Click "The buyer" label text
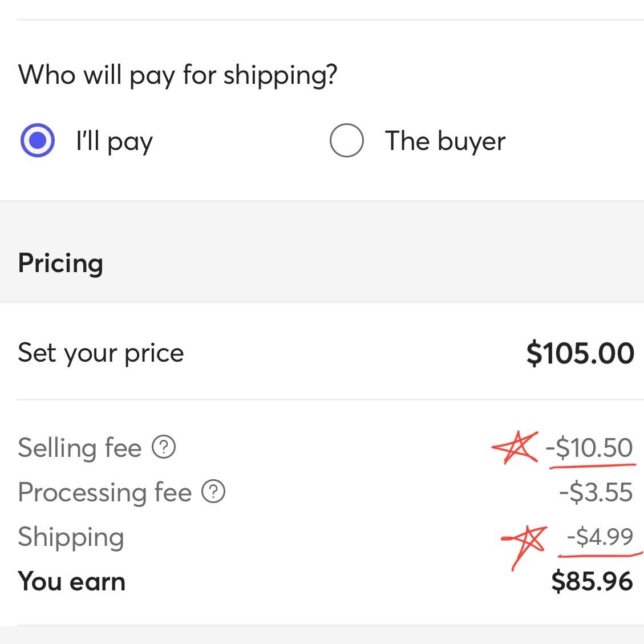Image resolution: width=644 pixels, height=644 pixels. [x=445, y=141]
